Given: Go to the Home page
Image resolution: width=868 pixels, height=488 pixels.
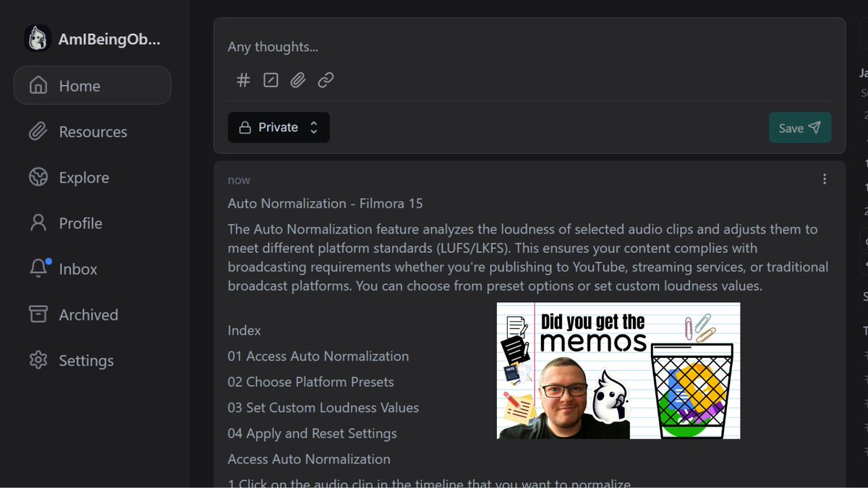Looking at the screenshot, I should click(93, 85).
